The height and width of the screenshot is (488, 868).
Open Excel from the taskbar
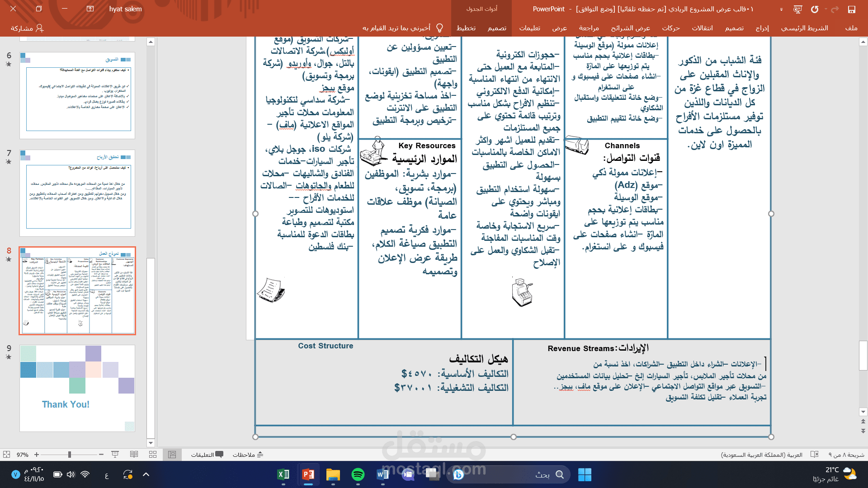click(x=283, y=474)
